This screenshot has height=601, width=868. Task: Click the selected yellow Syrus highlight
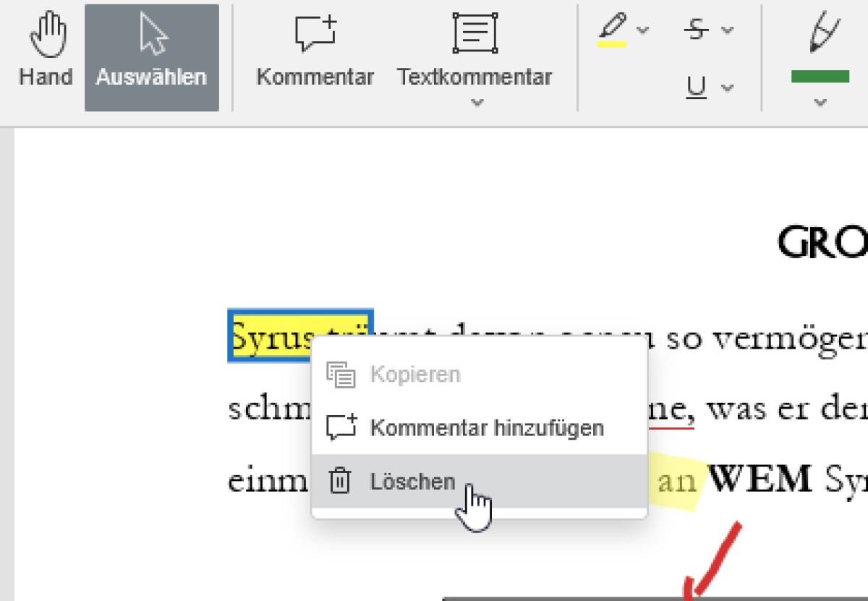tap(268, 335)
